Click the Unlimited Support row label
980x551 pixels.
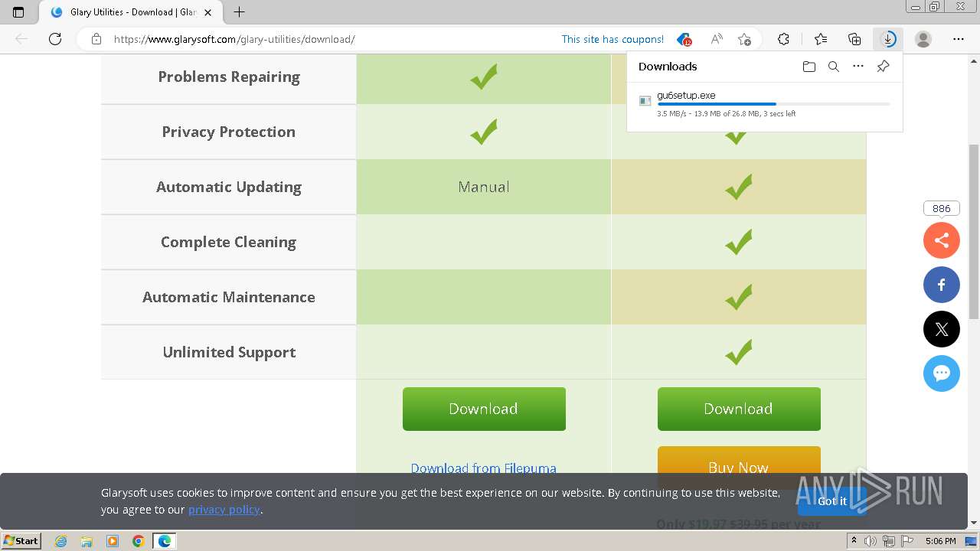click(x=229, y=352)
